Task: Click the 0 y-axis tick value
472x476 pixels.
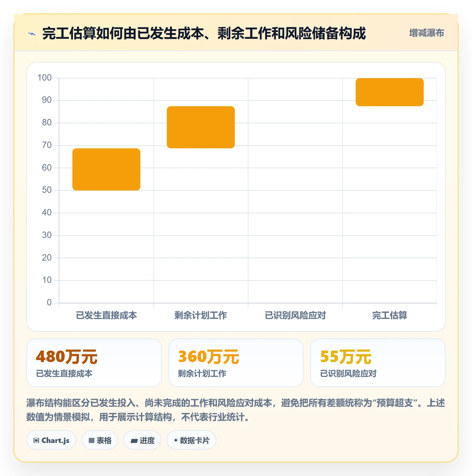Action: [x=49, y=302]
